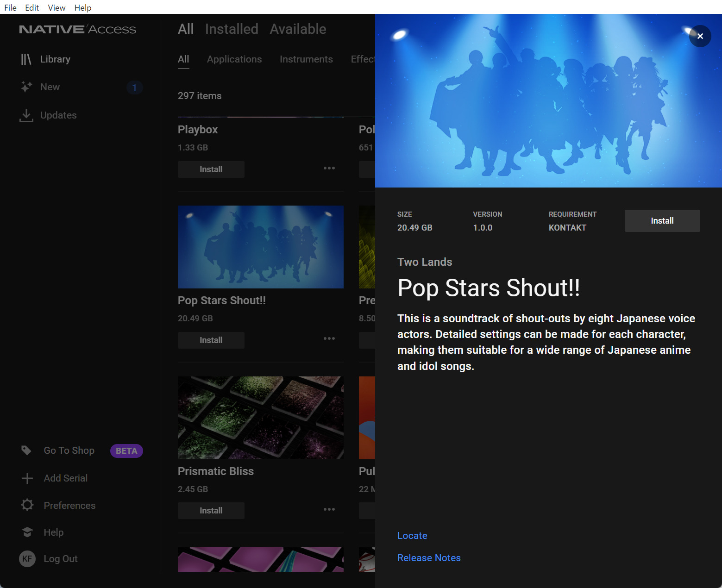Screen dimensions: 722x588
Task: Click the 1.33 GB Playbox size
Action: [193, 148]
